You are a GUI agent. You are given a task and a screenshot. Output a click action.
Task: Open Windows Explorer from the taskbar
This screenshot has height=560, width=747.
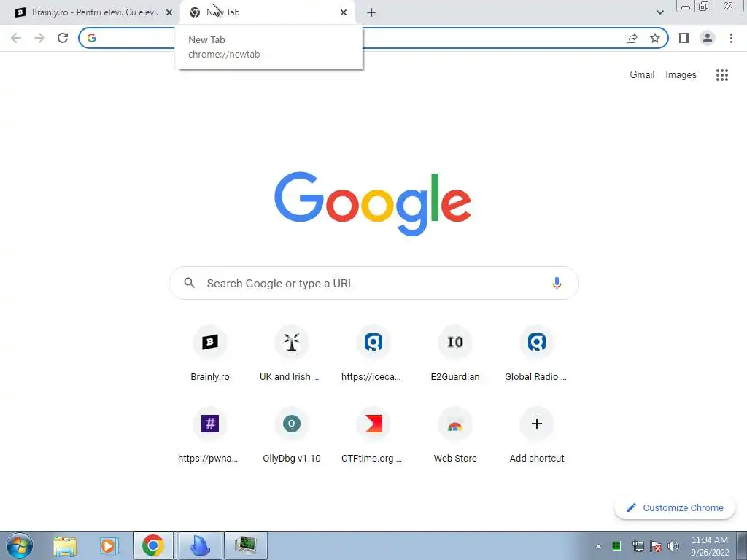coord(65,545)
